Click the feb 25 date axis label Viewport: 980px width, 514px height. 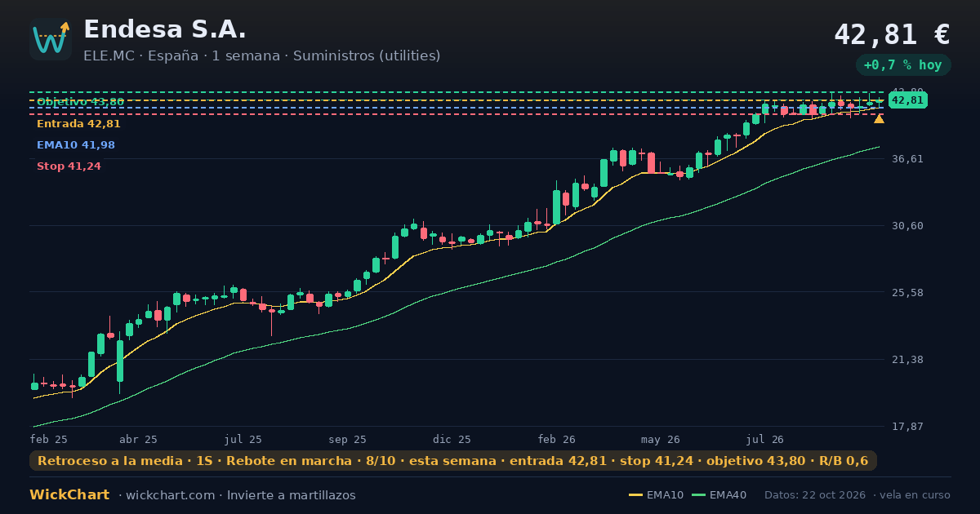pyautogui.click(x=49, y=440)
